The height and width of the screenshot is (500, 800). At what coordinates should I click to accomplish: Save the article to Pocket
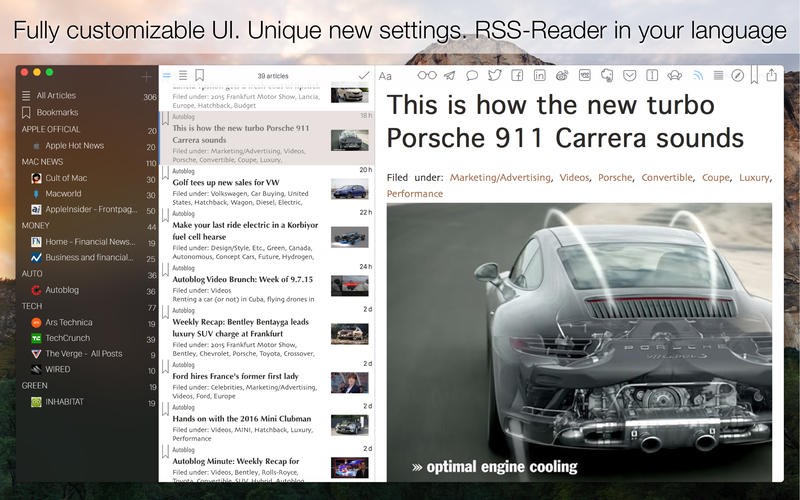click(630, 76)
